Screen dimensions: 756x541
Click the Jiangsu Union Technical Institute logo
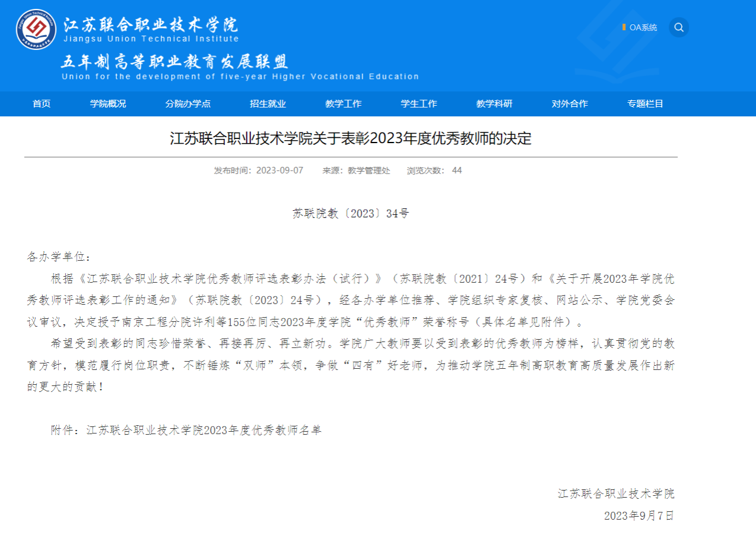[36, 29]
